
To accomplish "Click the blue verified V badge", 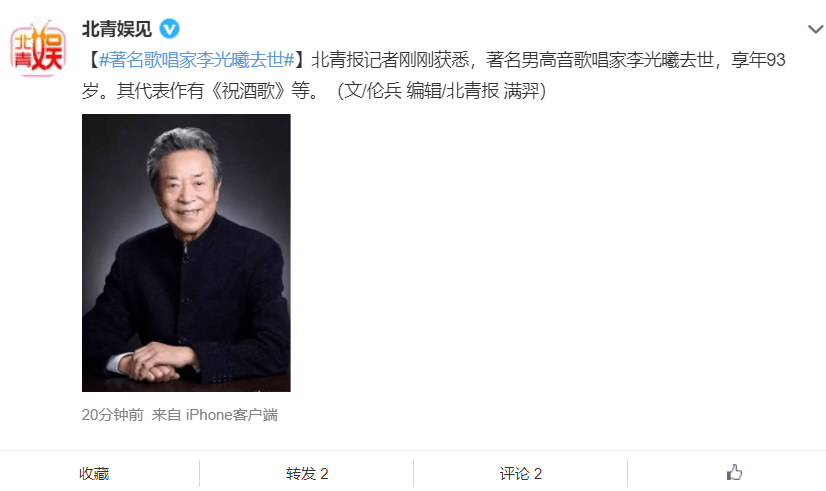I will pyautogui.click(x=170, y=28).
